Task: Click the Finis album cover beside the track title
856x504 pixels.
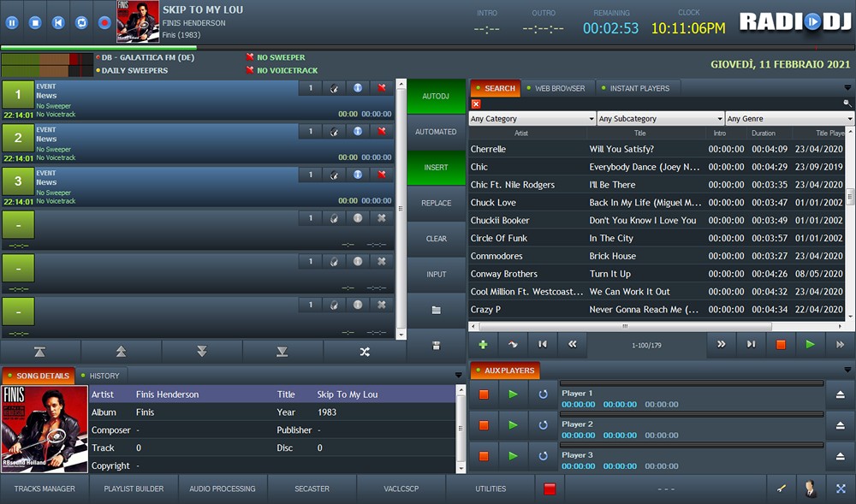Action: pos(138,21)
